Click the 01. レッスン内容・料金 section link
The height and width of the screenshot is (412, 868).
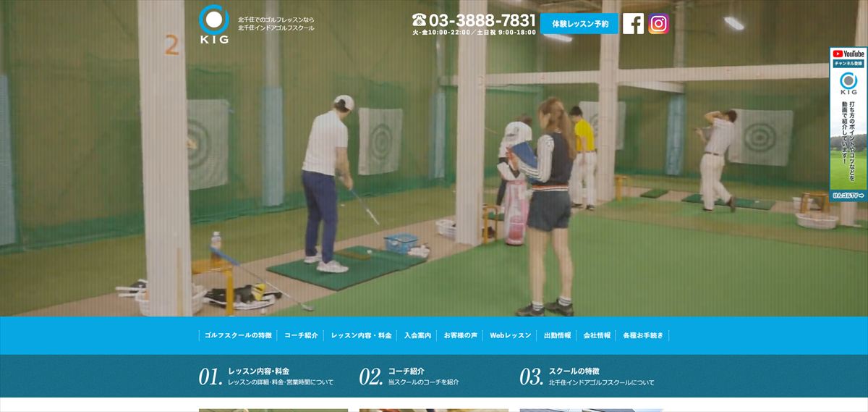point(266,376)
